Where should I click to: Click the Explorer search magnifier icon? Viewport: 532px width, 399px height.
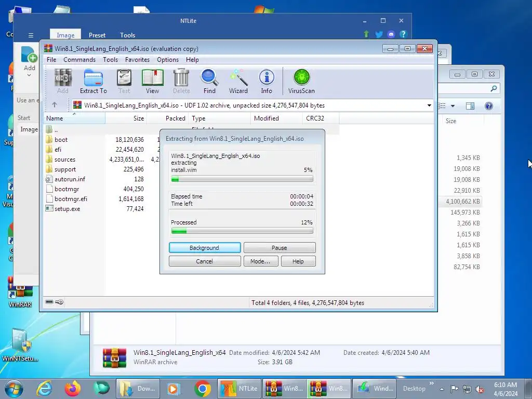[494, 88]
